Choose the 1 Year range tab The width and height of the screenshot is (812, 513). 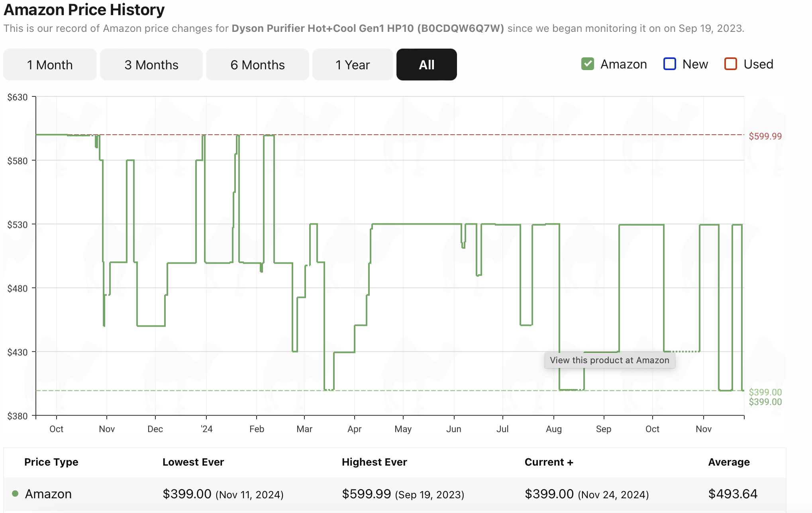click(x=353, y=65)
